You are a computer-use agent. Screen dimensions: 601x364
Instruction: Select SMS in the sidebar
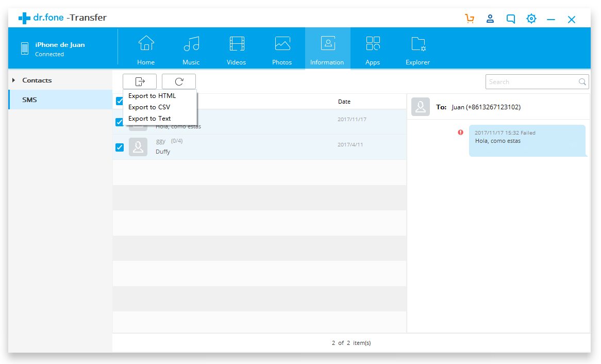[x=60, y=100]
